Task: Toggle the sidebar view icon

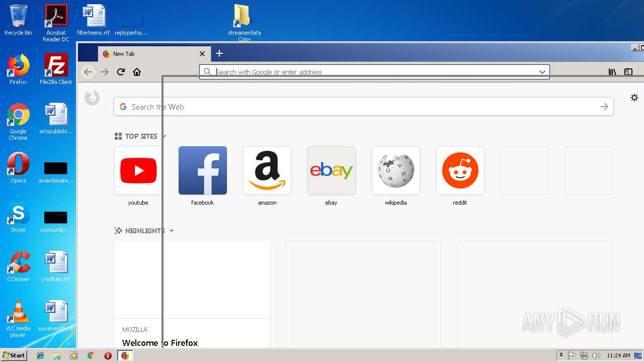Action: click(628, 72)
